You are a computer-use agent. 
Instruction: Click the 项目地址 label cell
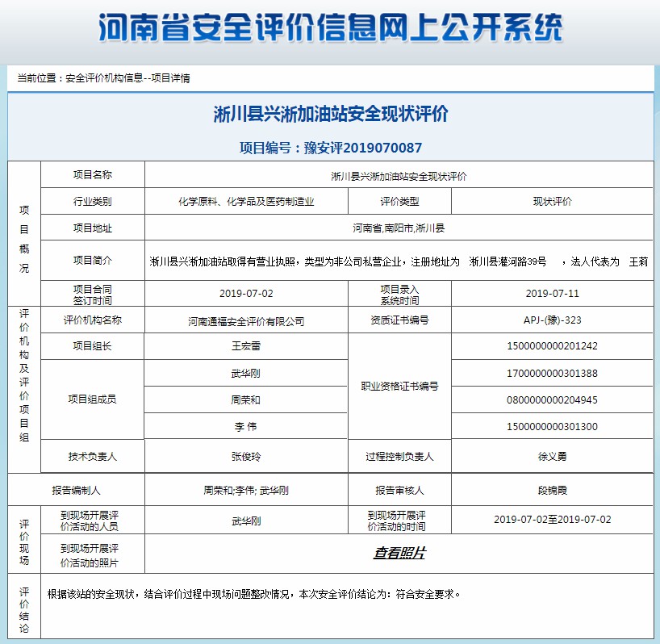click(93, 228)
